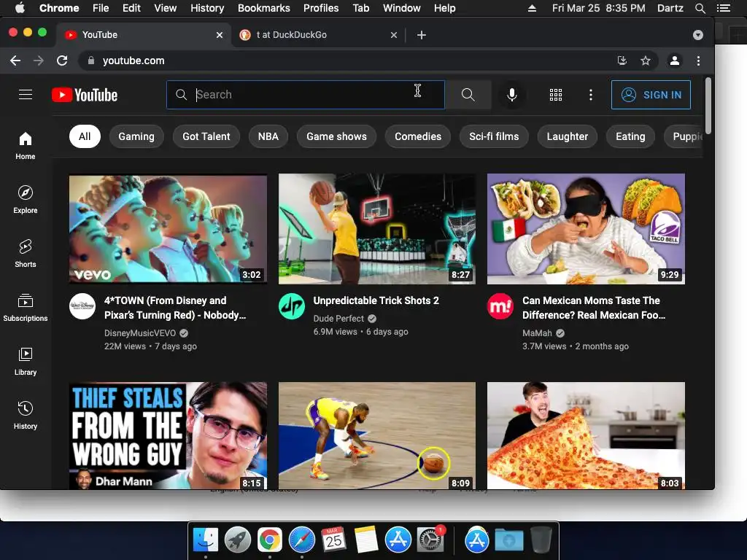Screen dimensions: 747x560
Task: Select the Eating filter chip
Action: [x=630, y=136]
